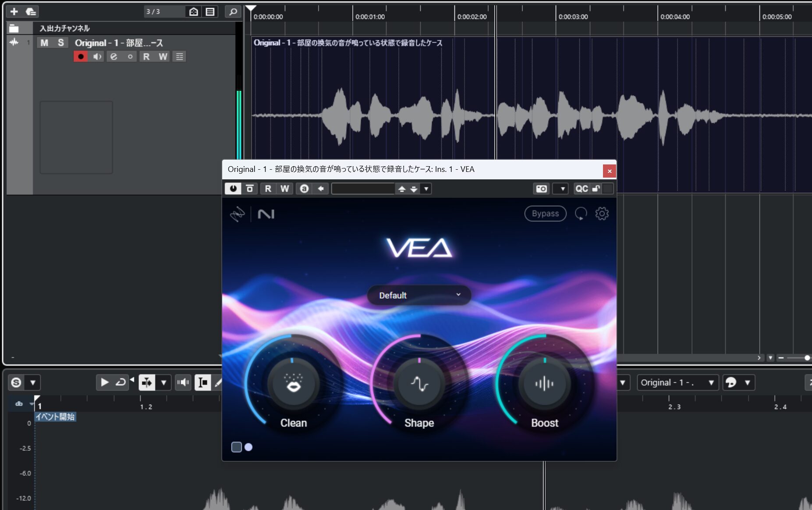Toggle auto-scroll in the sample editor
The height and width of the screenshot is (510, 812).
pyautogui.click(x=147, y=382)
